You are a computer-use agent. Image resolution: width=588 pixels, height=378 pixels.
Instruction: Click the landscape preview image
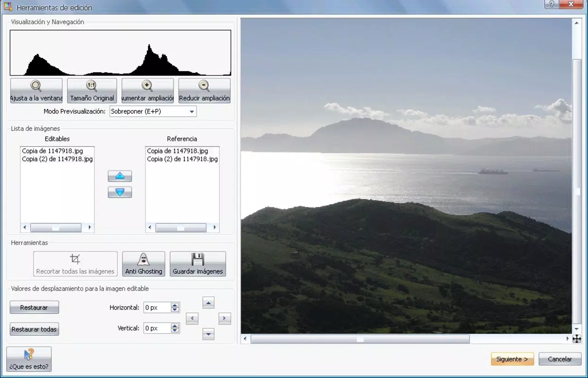406,176
